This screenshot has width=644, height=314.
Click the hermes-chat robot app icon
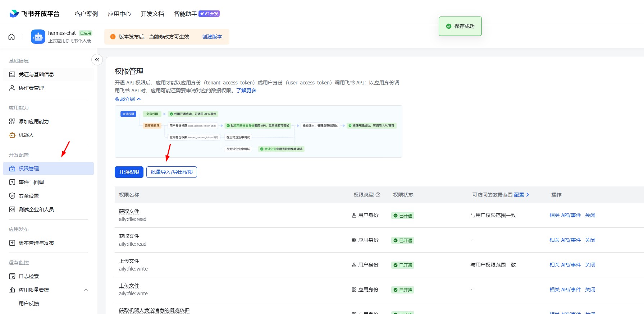click(x=38, y=37)
